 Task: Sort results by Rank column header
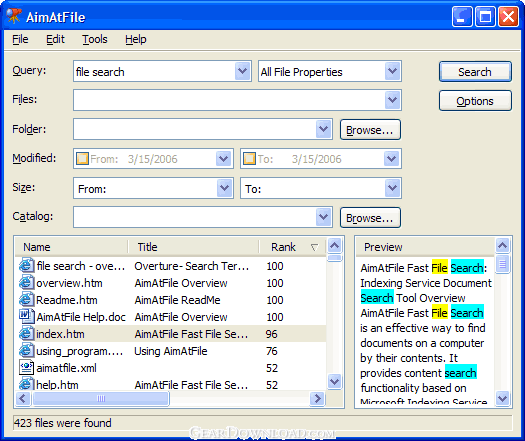pyautogui.click(x=293, y=247)
